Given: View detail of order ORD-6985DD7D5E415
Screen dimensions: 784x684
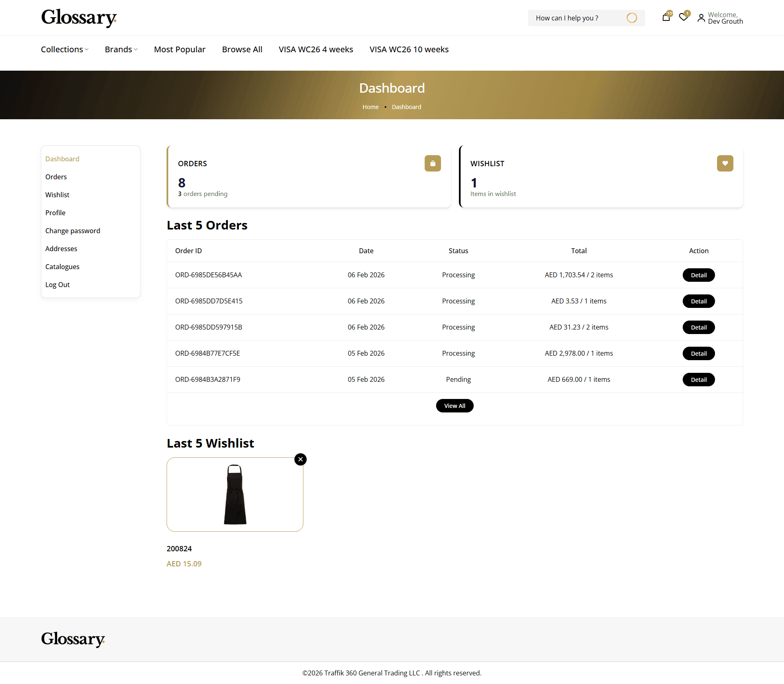Looking at the screenshot, I should pyautogui.click(x=699, y=301).
